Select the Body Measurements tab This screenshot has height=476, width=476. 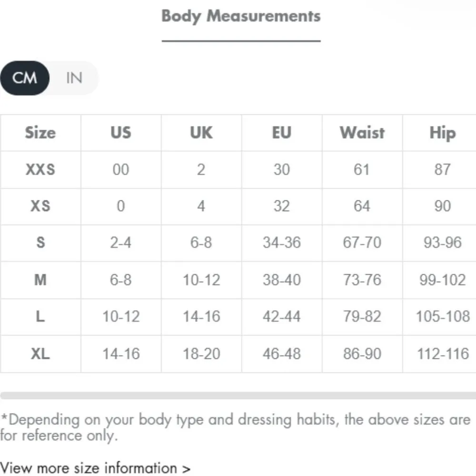pyautogui.click(x=241, y=16)
